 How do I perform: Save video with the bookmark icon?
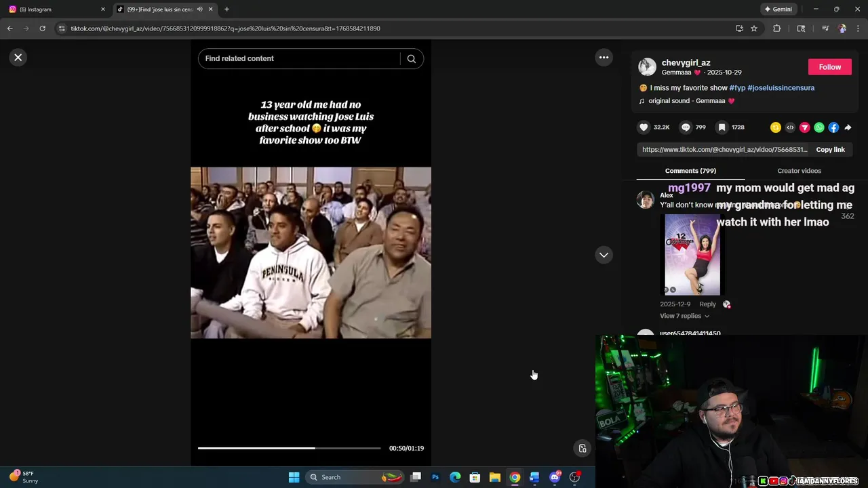tap(722, 127)
